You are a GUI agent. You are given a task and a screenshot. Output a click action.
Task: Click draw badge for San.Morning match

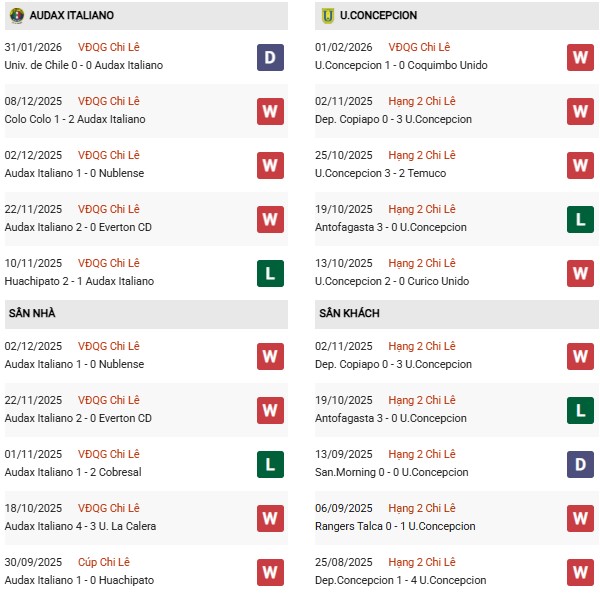coord(580,464)
